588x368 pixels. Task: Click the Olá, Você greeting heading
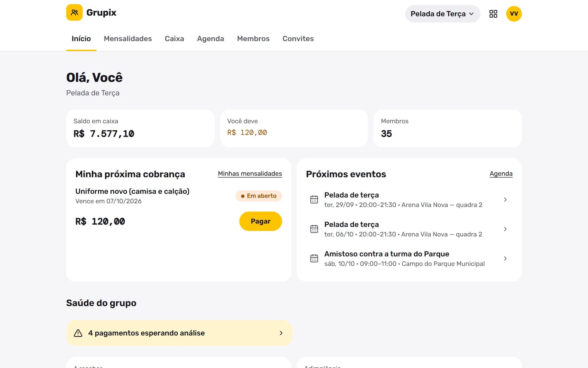pyautogui.click(x=94, y=78)
